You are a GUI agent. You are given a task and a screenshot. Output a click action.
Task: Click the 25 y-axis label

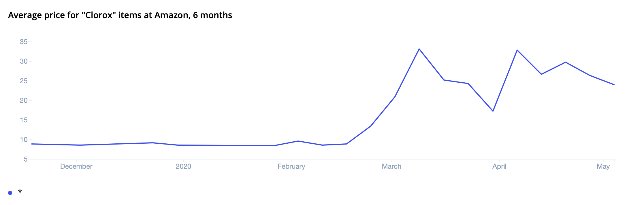point(24,81)
